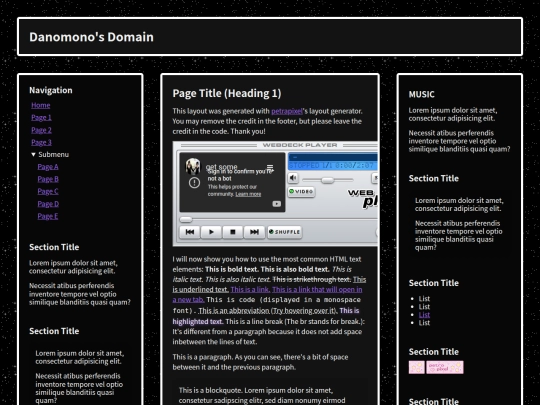Open Page 3 navigation link
This screenshot has width=540, height=405.
pos(41,143)
